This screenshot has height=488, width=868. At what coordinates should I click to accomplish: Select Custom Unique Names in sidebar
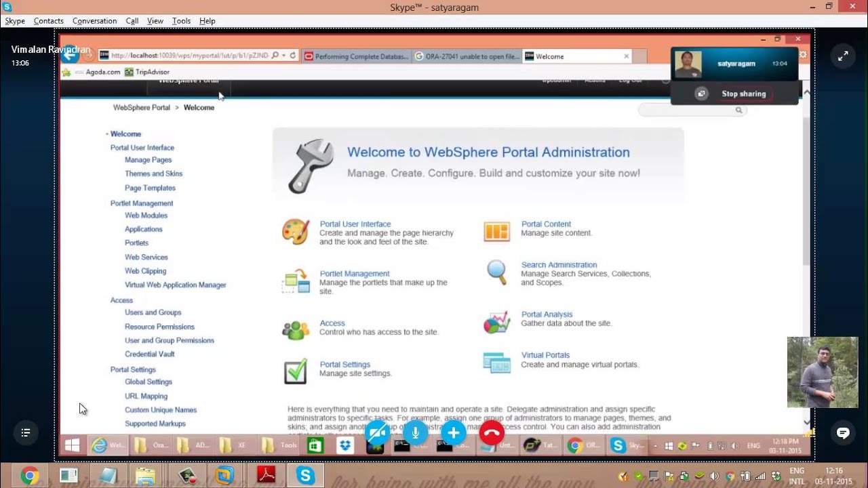coord(161,410)
